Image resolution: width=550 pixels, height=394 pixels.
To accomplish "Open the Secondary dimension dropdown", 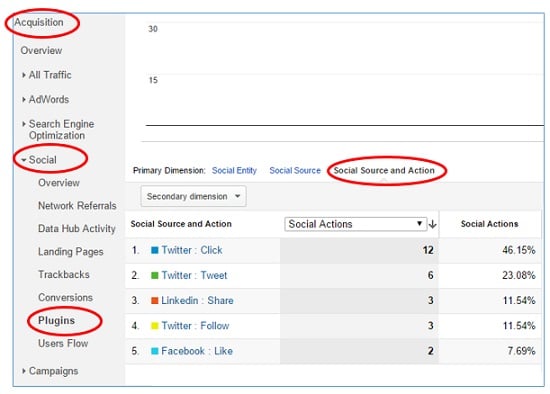I will point(193,196).
